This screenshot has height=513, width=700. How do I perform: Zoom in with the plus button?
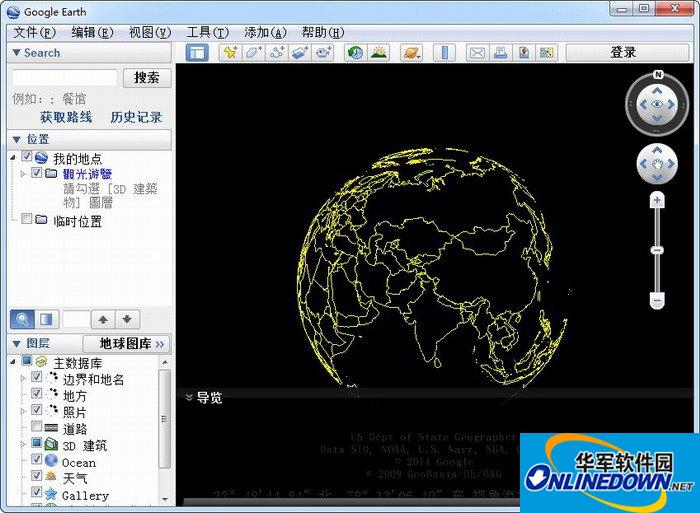(657, 200)
